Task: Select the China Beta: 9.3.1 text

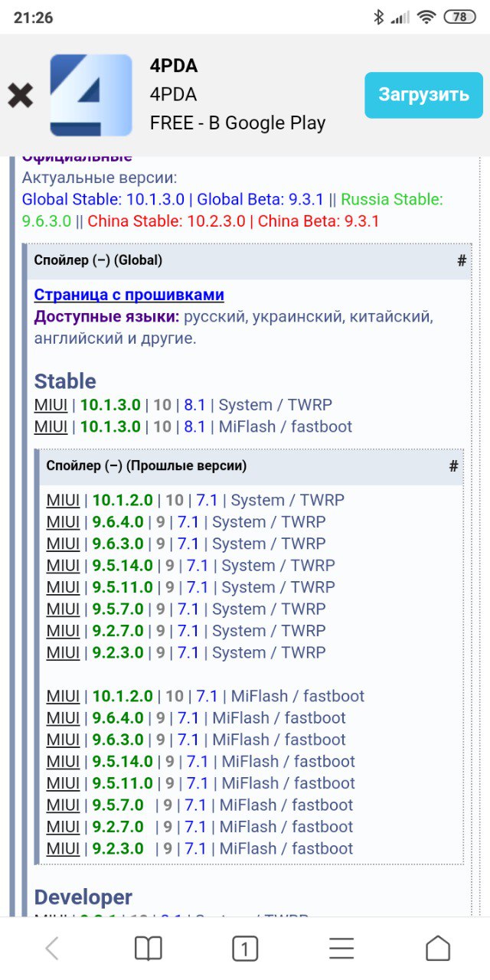Action: coord(318,222)
